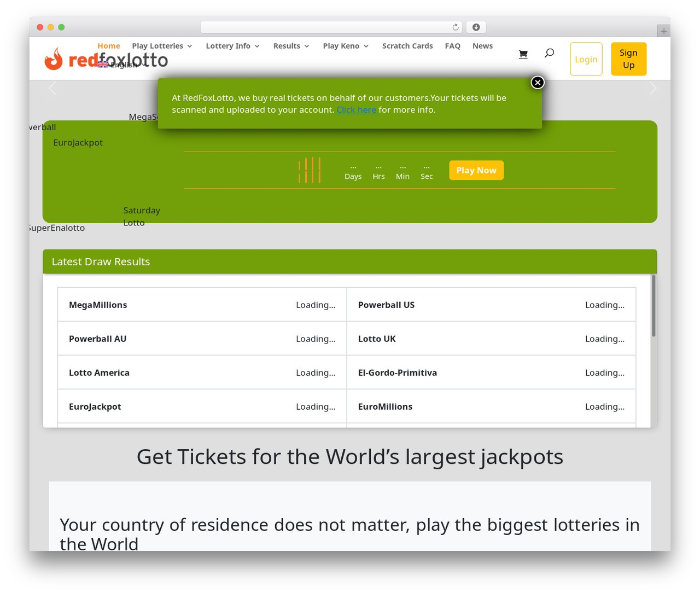Click the English language flag selector
The width and height of the screenshot is (700, 593).
tap(120, 65)
